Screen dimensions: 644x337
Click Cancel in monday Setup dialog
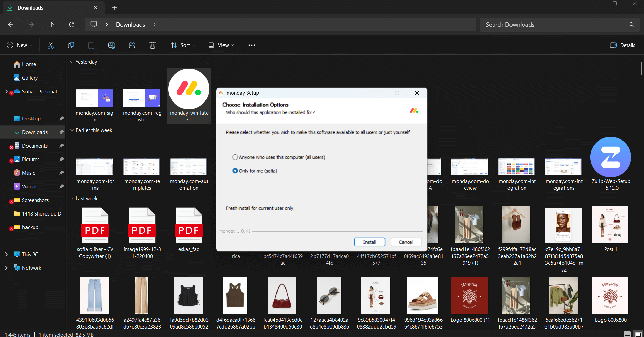[406, 242]
